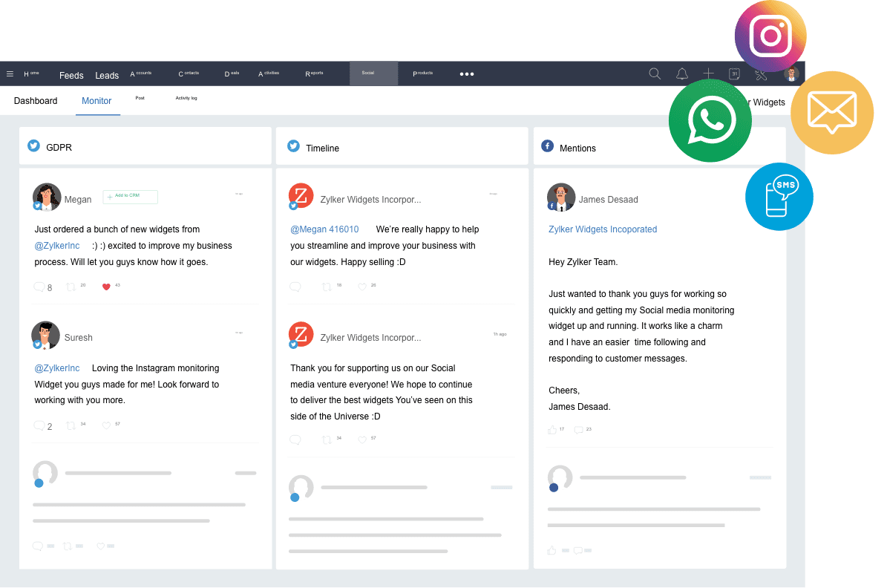The width and height of the screenshot is (887, 588).
Task: Go to Home module
Action: click(32, 74)
